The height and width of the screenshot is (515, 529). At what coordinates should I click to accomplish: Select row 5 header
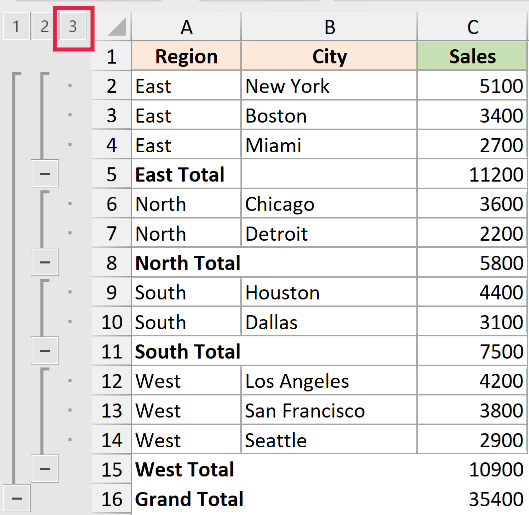111,174
